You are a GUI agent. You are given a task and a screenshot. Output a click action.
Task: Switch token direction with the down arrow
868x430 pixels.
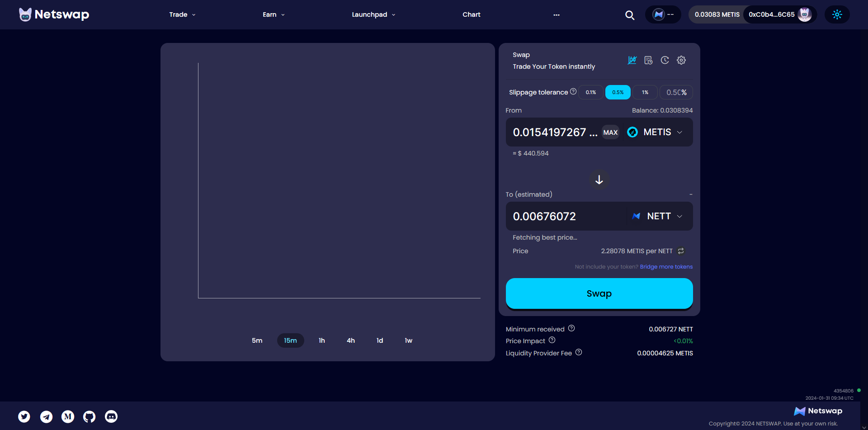pyautogui.click(x=599, y=180)
